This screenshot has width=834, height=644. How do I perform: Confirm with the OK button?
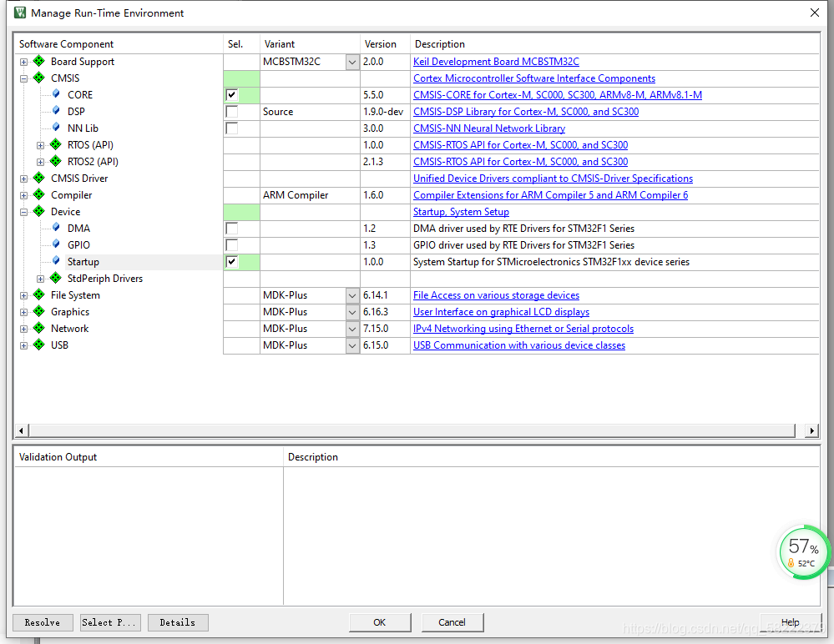(380, 622)
